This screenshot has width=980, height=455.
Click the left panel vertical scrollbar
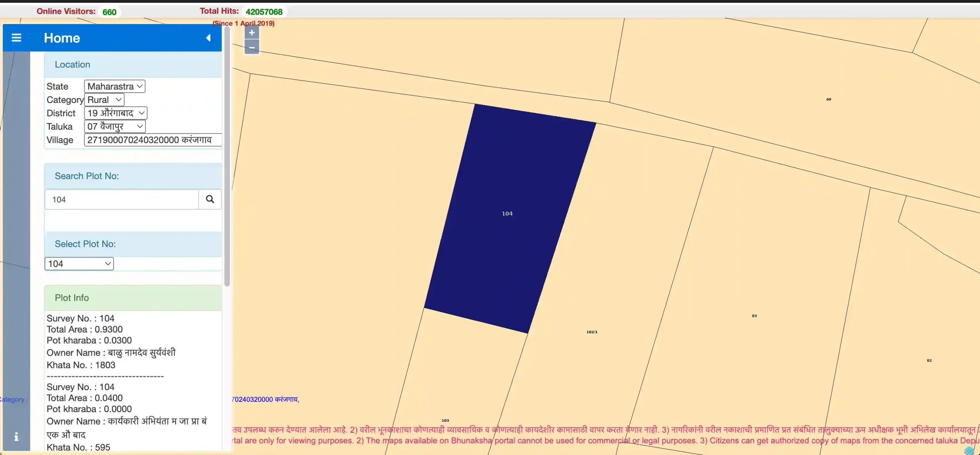[227, 157]
